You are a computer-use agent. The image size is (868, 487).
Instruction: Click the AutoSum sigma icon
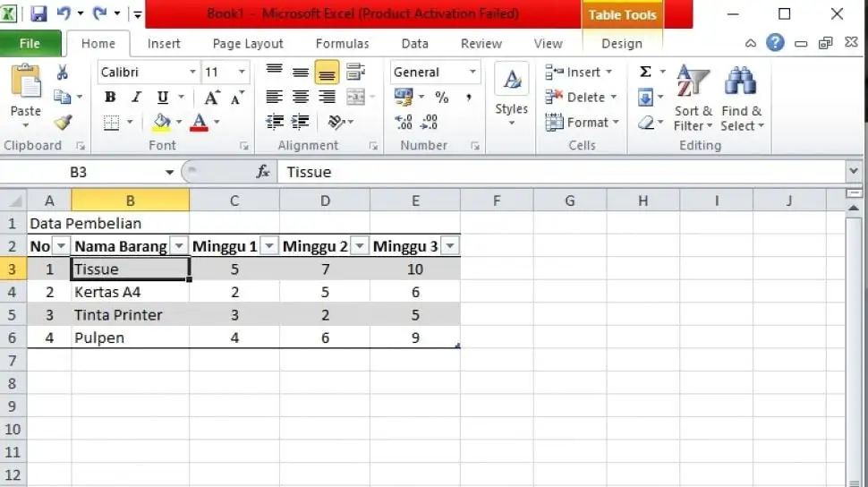point(645,72)
